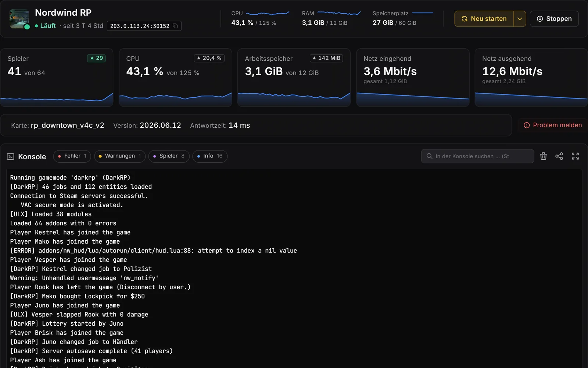Select the 46 jobs and 112 entities line
Viewport: 588px width, 368px height.
(81, 187)
